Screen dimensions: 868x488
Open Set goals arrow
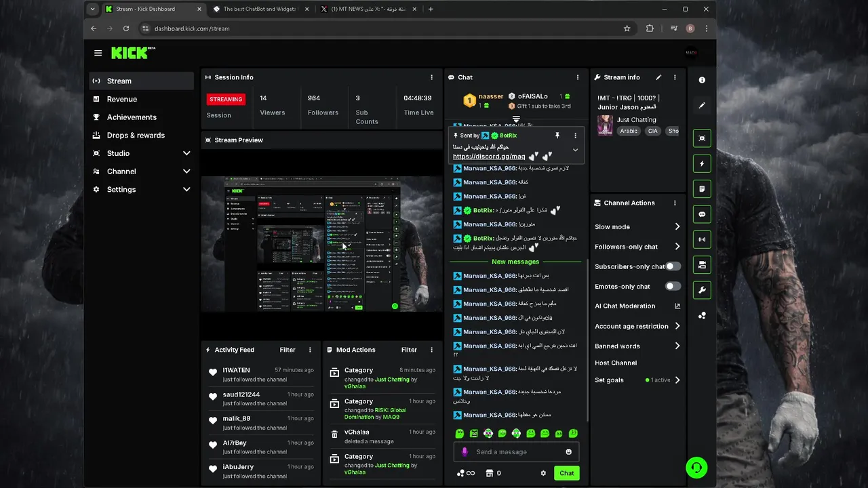click(x=677, y=380)
